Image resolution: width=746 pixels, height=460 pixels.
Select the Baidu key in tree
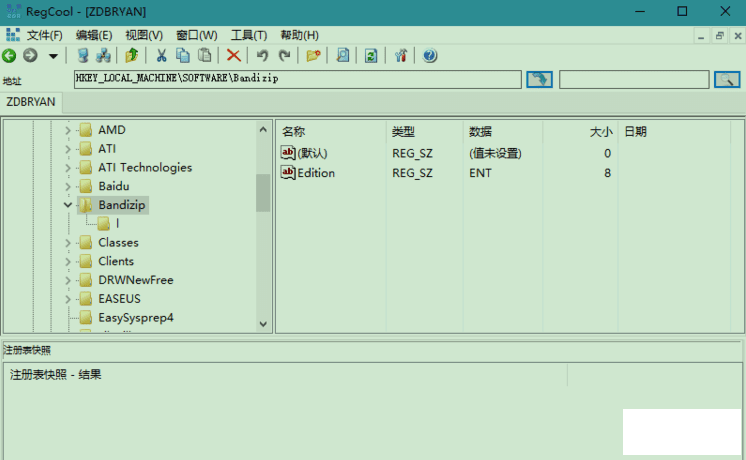point(114,186)
